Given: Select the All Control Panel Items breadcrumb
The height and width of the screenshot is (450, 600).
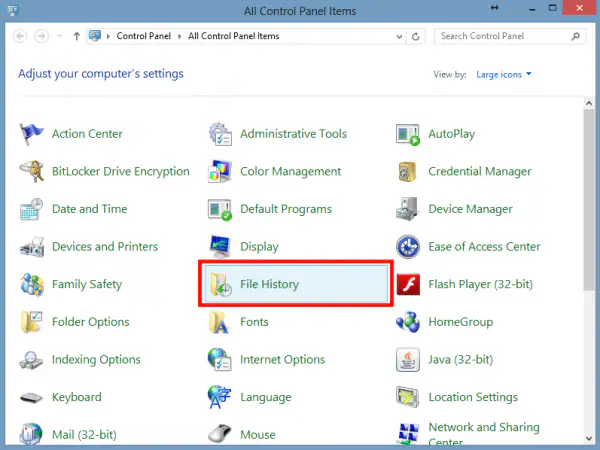Looking at the screenshot, I should [233, 36].
